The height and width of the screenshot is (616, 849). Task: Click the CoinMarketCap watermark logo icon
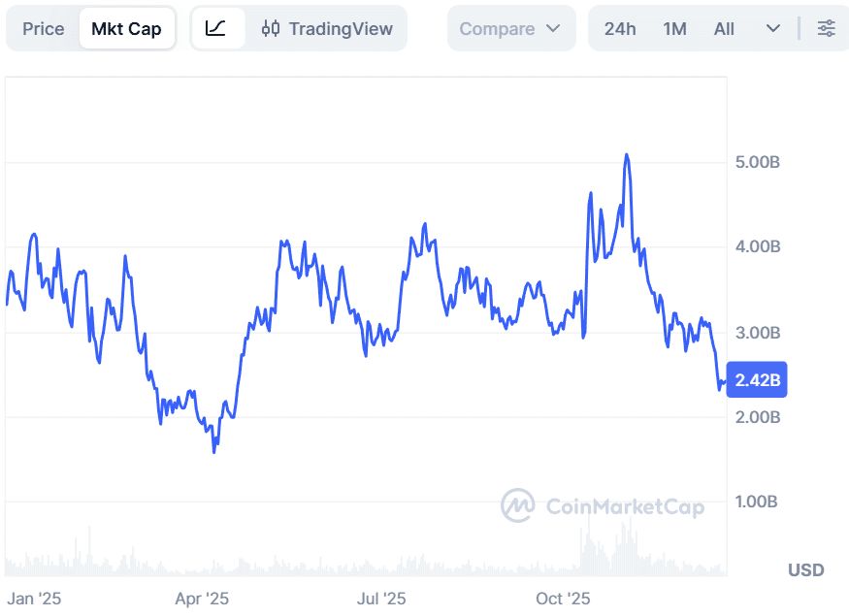517,505
